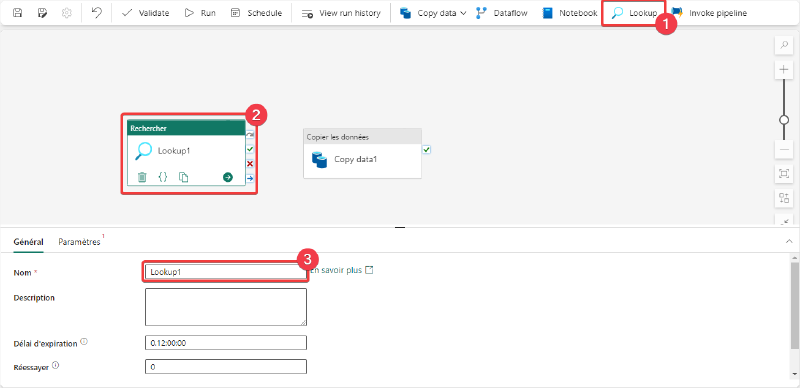Click the Save as icon

tap(42, 13)
